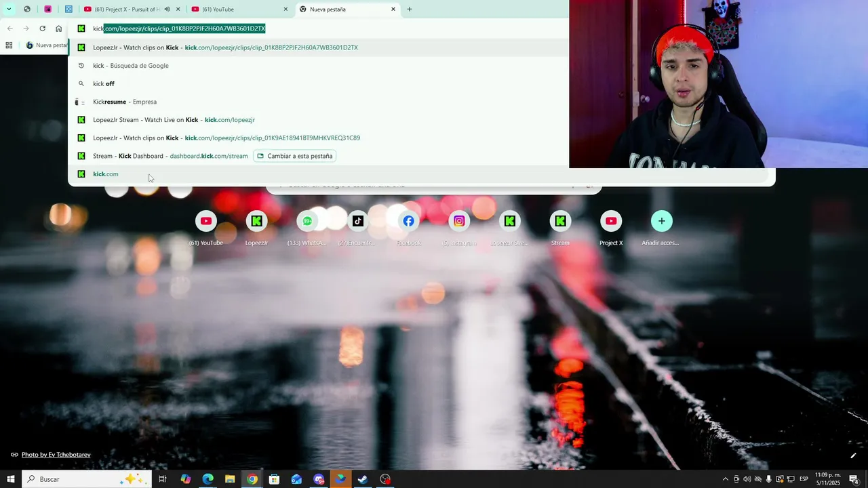The width and height of the screenshot is (868, 488).
Task: Expand hidden system tray icons
Action: 725,479
